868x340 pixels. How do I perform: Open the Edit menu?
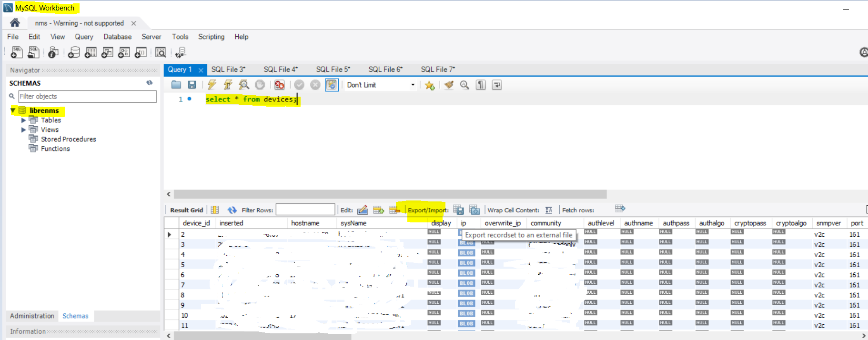(34, 37)
